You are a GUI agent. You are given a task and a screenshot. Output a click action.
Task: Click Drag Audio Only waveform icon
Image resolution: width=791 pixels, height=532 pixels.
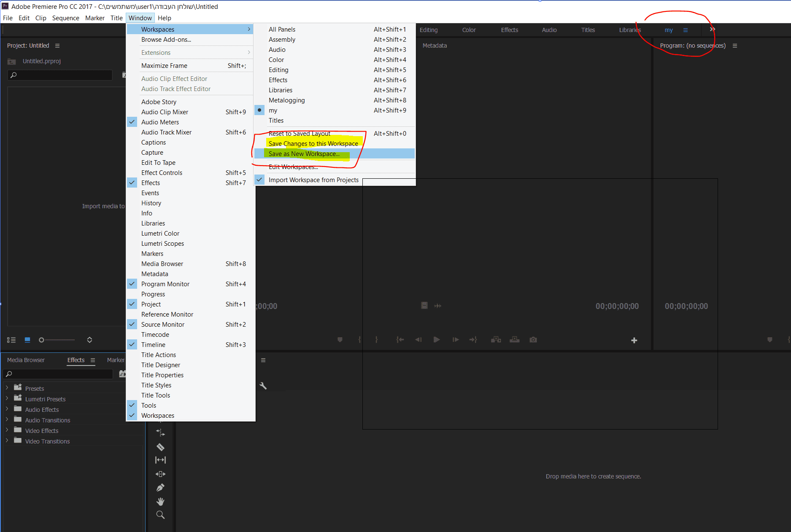pos(438,306)
